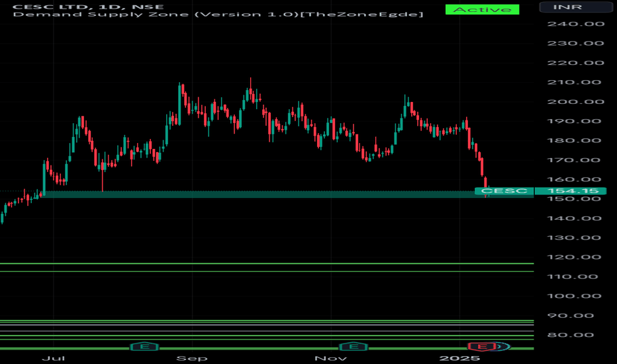Screen dimensions: 617x364
Task: Open the red earnings E marker above 2025
Action: click(x=482, y=347)
